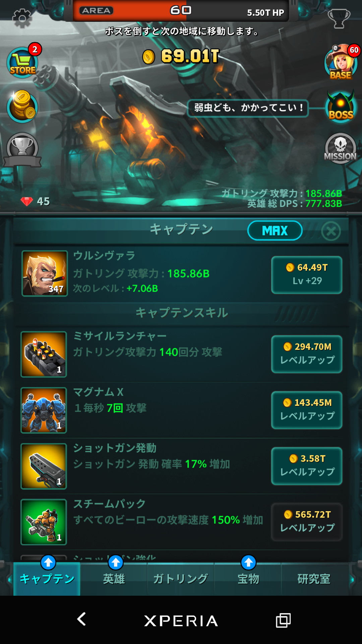The width and height of the screenshot is (362, 644).
Task: Level up ショットガン発動 for 3.58T
Action: pyautogui.click(x=307, y=466)
